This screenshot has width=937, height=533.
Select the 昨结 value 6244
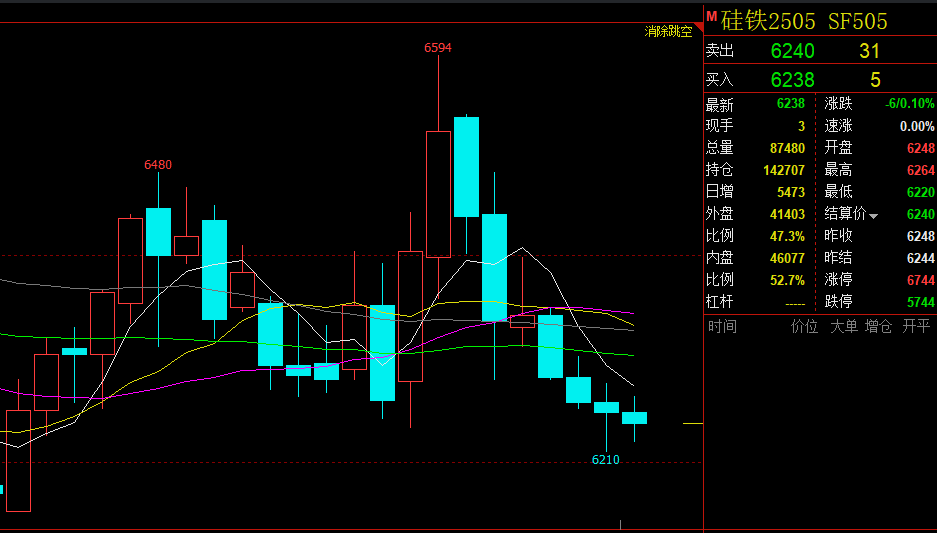click(921, 258)
